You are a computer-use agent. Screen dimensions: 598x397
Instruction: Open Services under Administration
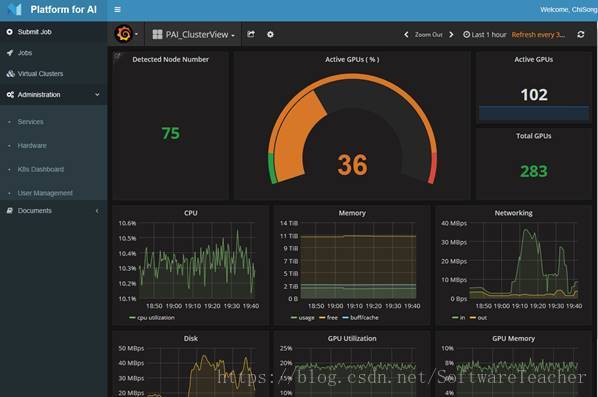(31, 122)
